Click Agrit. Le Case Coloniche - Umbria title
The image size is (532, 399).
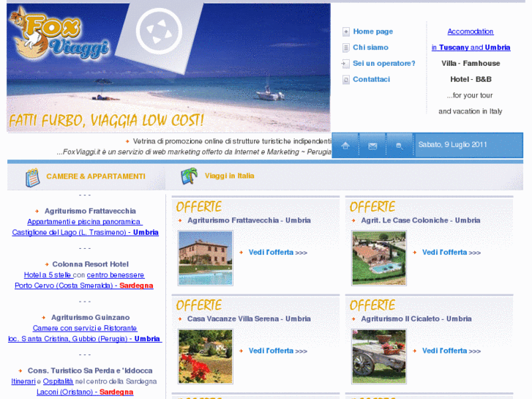(420, 220)
